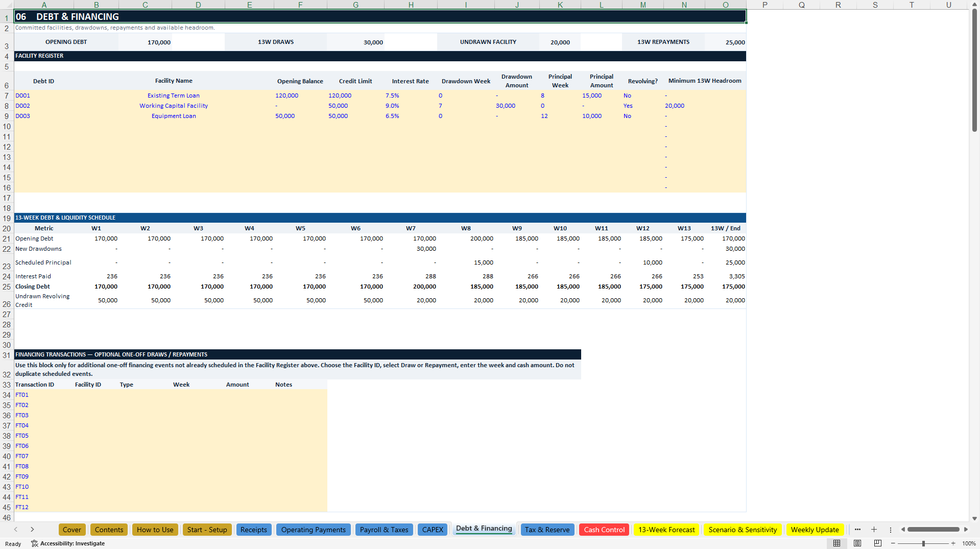
Task: Open the Scenario & Sensitivity tab
Action: coord(743,530)
